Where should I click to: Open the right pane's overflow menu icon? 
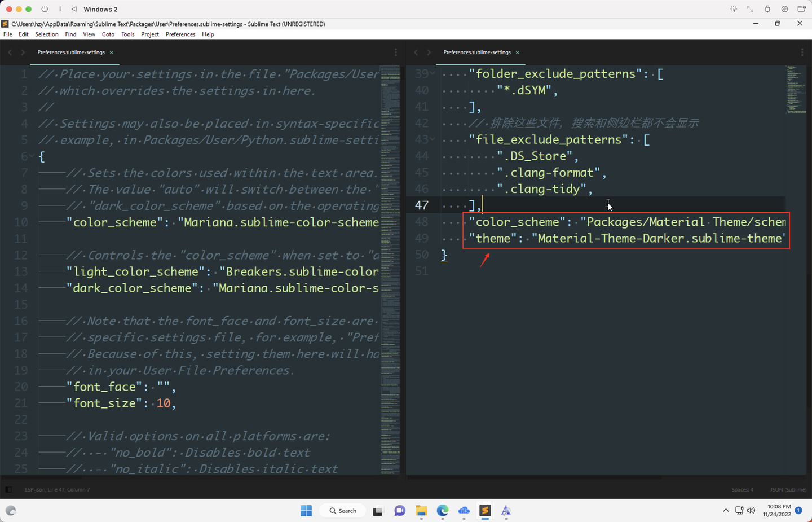click(x=802, y=52)
